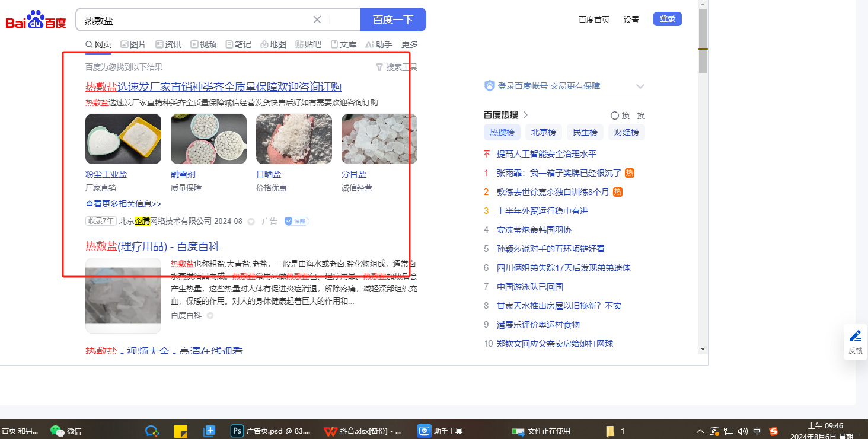Open dropdown arrow beside 北京企腾网络技术有限公司
868x439 pixels.
coord(251,222)
